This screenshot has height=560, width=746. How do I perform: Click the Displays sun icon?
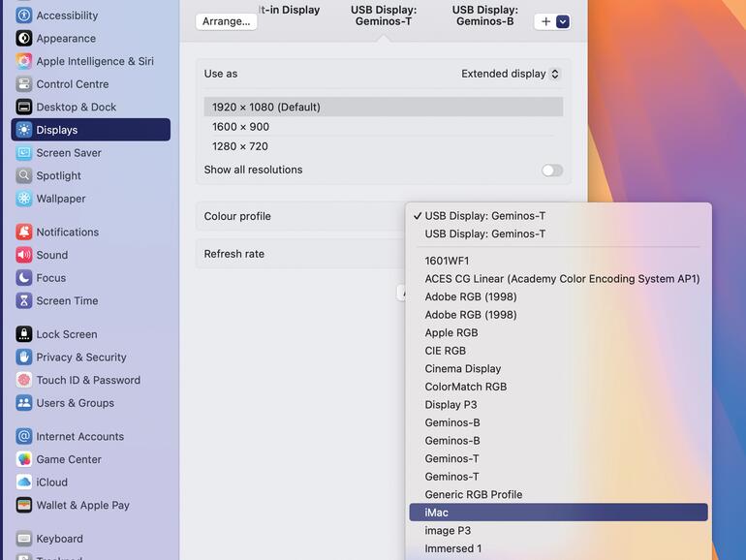(x=24, y=130)
